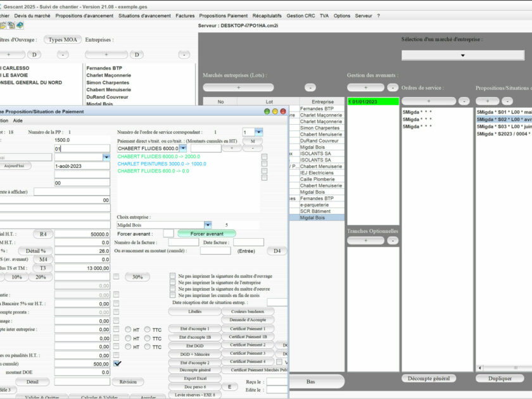Select the '5Migda * S03 * L00' situation row
Screen dimensions: 532x399
504,127
